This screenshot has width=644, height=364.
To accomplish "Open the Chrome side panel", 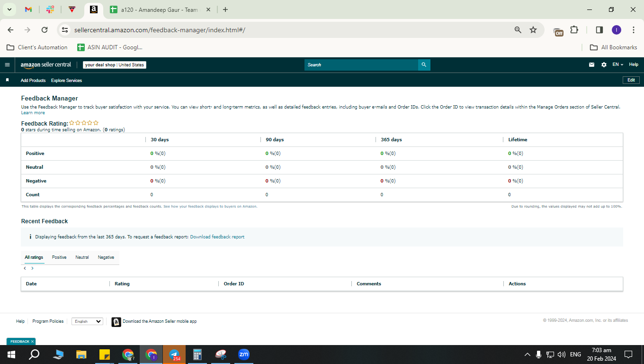I will tap(599, 30).
